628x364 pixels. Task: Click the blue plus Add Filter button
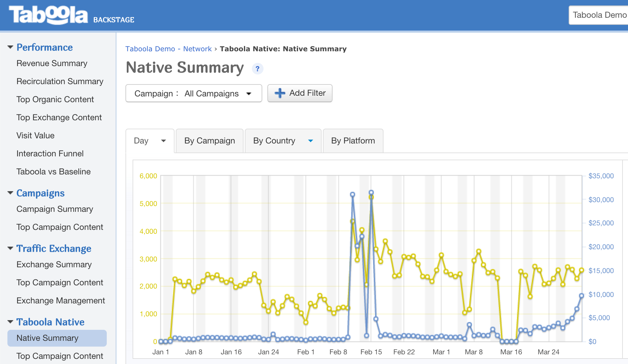[300, 93]
